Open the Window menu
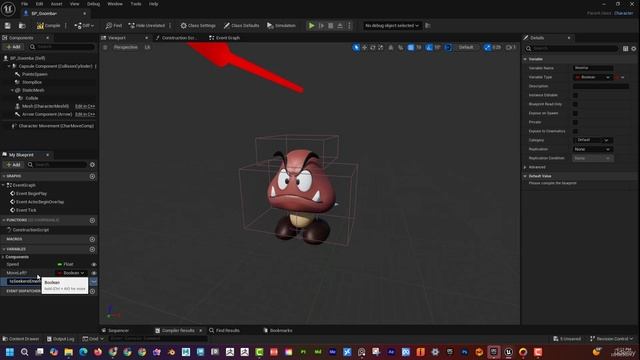 [x=115, y=4]
